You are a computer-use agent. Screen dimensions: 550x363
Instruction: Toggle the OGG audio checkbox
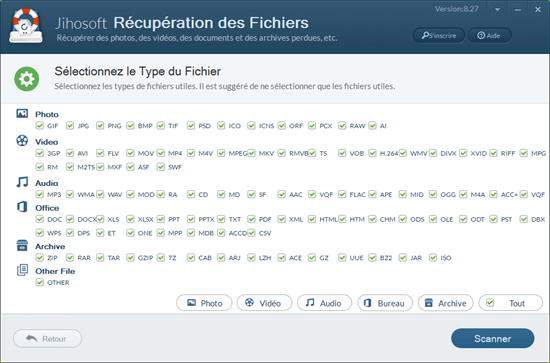click(433, 194)
